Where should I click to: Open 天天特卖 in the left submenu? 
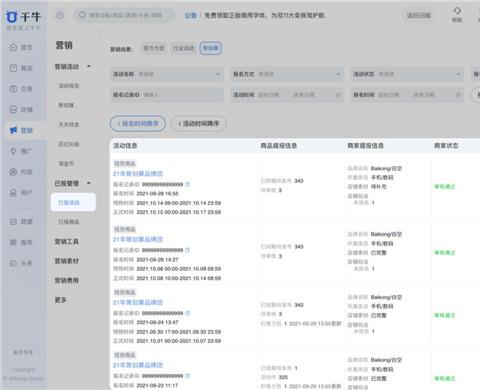(69, 125)
